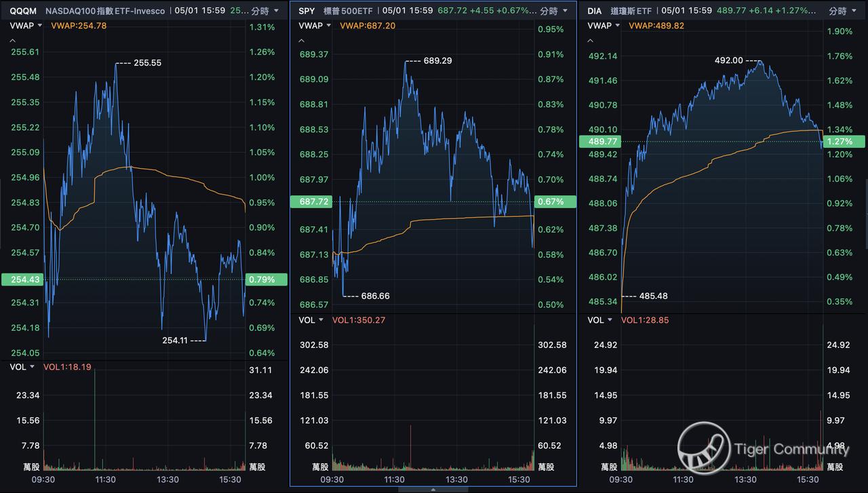Click the VWAP:254.78 value label
Viewport: 868px width, 493px height.
(x=77, y=25)
